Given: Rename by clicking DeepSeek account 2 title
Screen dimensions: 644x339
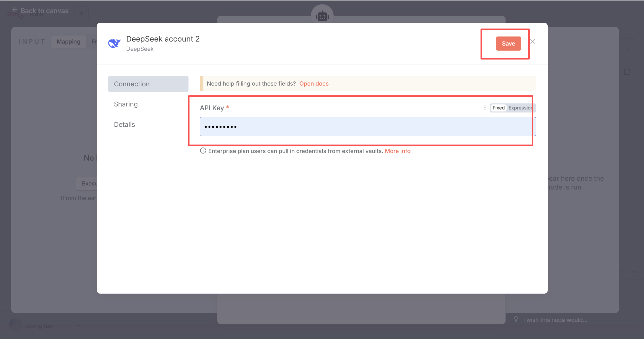Looking at the screenshot, I should click(163, 39).
